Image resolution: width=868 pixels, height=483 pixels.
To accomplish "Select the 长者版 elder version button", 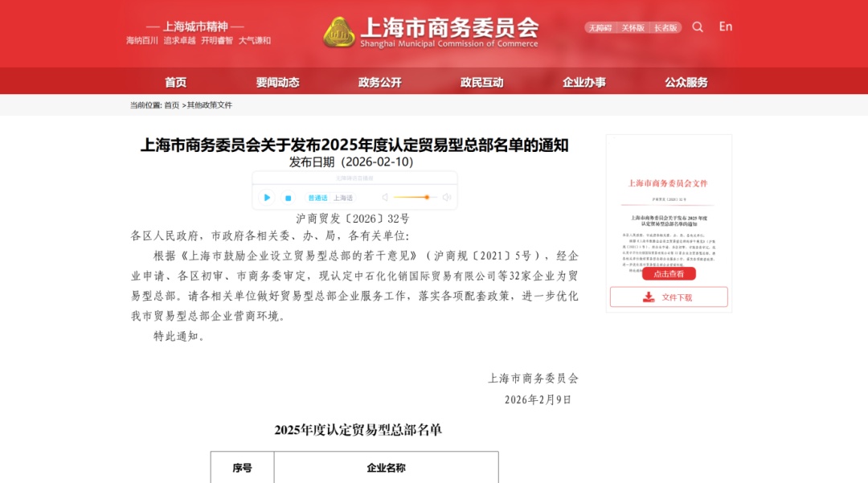I will click(x=665, y=27).
